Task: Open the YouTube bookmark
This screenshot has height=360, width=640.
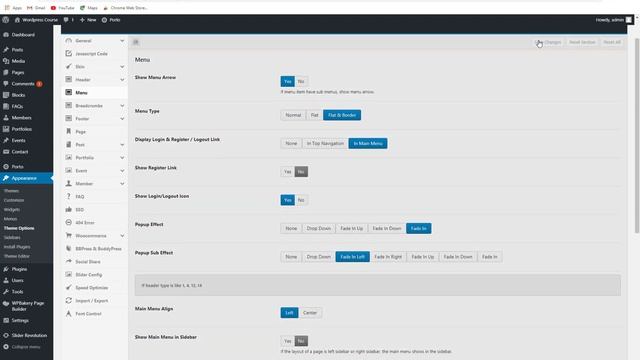Action: point(62,8)
